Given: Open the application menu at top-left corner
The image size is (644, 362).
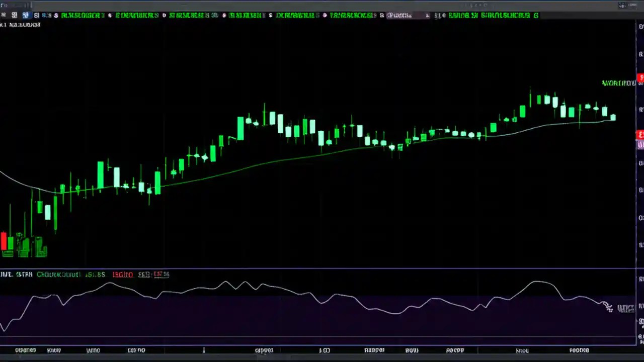Looking at the screenshot, I should click(4, 5).
